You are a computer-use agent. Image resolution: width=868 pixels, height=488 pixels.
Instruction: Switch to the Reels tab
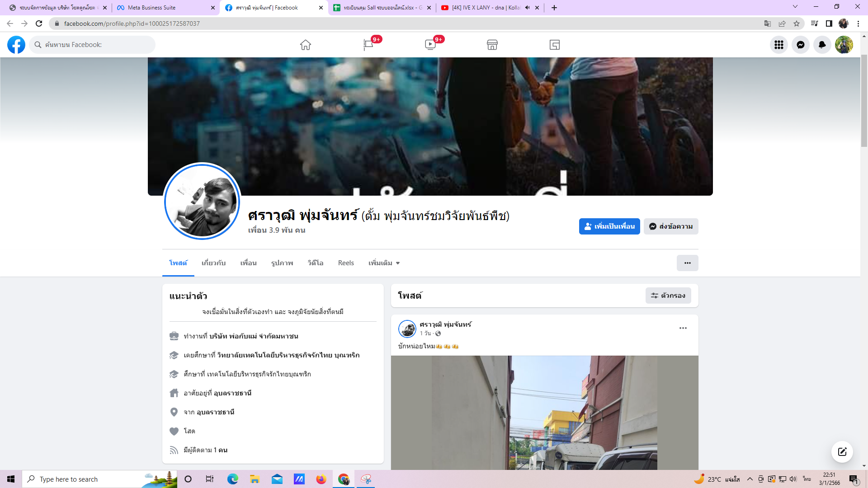346,263
